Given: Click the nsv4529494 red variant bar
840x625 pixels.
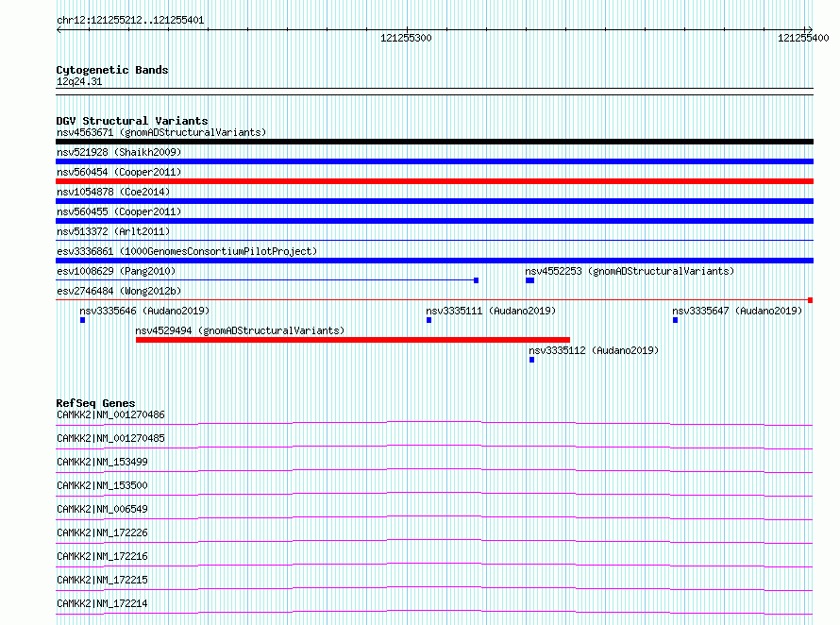Looking at the screenshot, I should click(x=352, y=340).
